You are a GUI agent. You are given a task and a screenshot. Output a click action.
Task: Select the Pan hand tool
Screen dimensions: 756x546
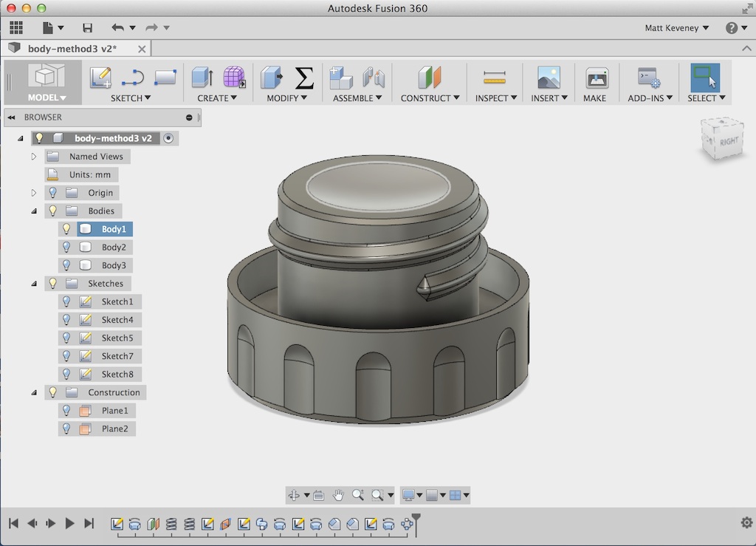tap(338, 495)
